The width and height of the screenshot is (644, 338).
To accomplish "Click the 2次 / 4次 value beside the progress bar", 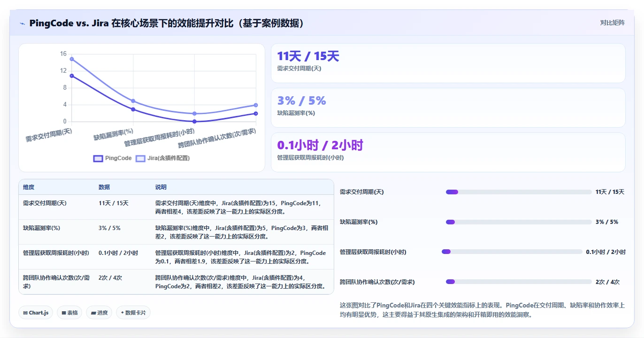I will [607, 282].
